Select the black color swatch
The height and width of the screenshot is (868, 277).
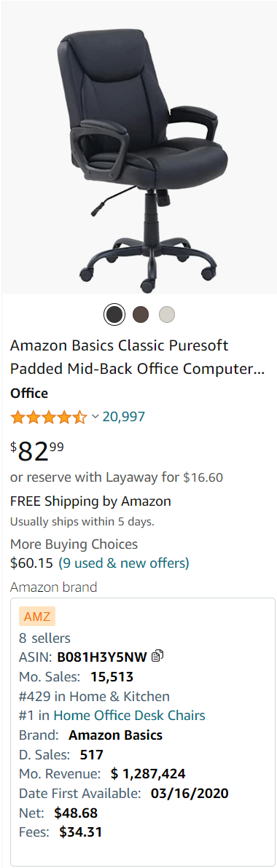coord(114,315)
